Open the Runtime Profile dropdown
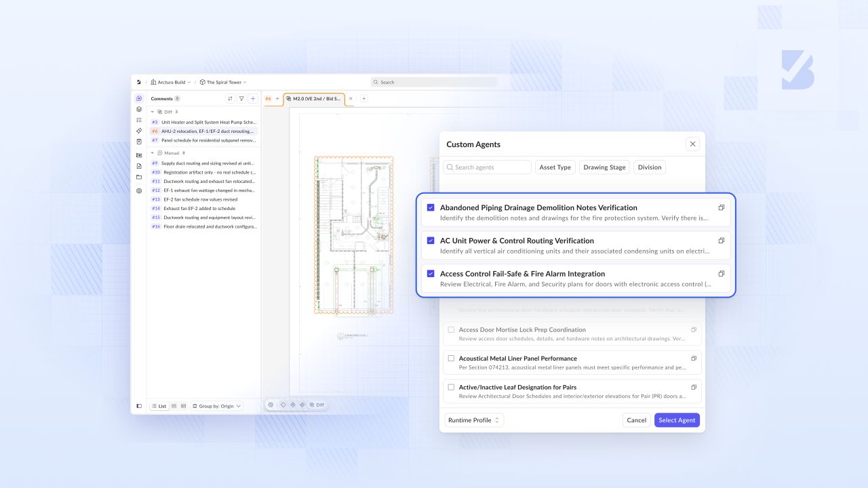This screenshot has height=488, width=868. (x=474, y=420)
